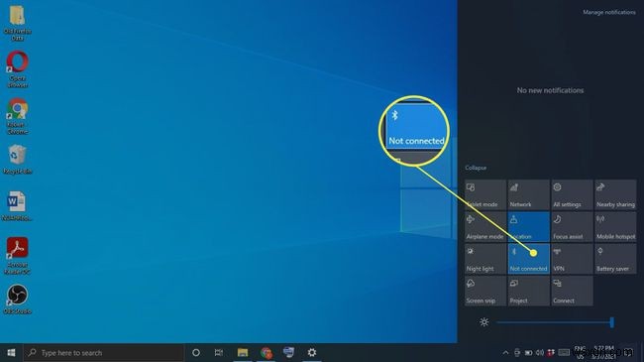Viewport: 644px width, 362px height.
Task: Open Chrome from the taskbar
Action: [266, 352]
